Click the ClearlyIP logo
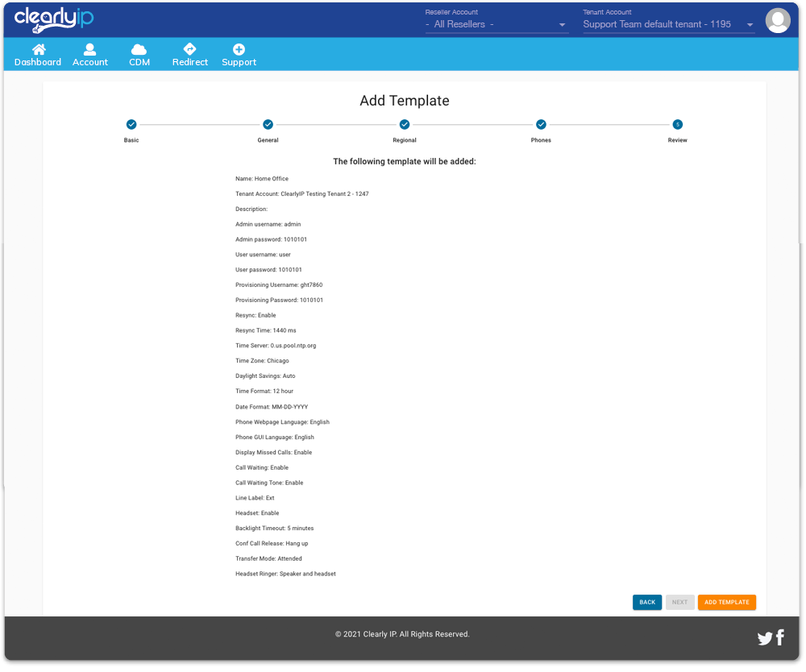This screenshot has height=672, width=806. [x=54, y=19]
